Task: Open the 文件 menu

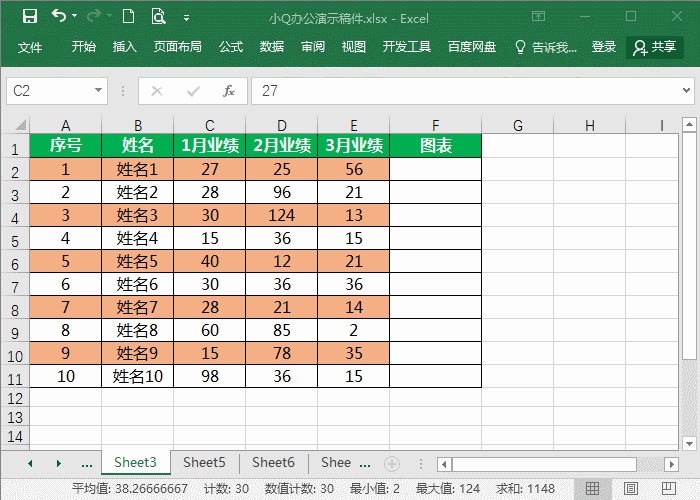Action: (x=30, y=47)
